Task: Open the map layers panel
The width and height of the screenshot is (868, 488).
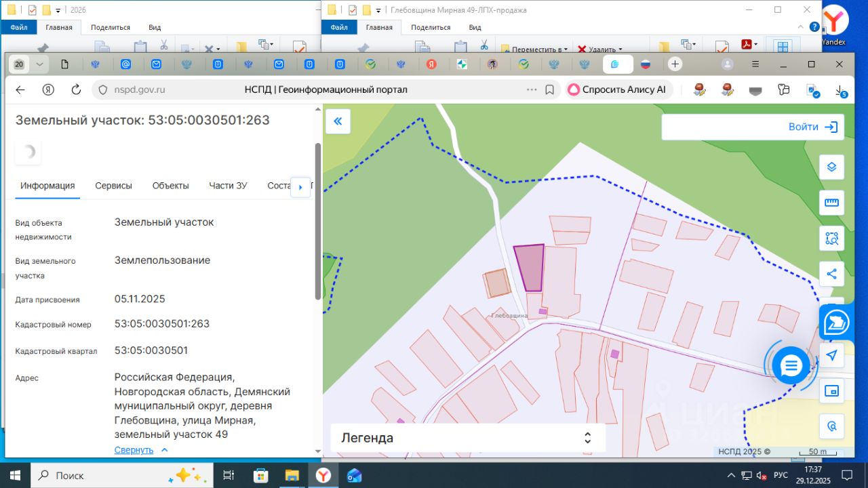Action: (x=831, y=167)
